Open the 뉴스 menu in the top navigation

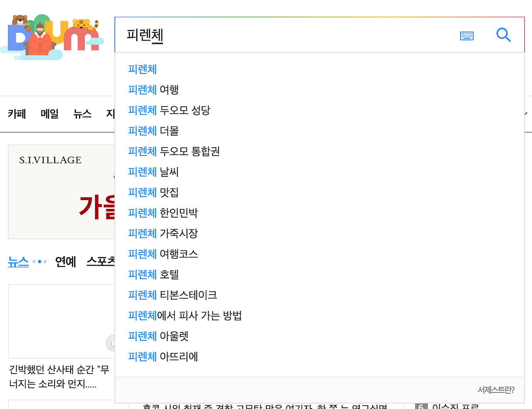[x=82, y=114]
